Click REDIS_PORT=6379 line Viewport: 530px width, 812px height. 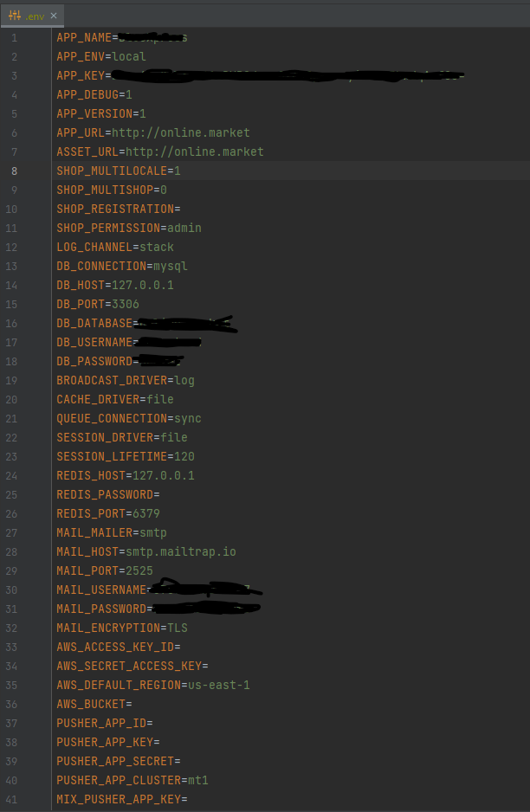point(108,513)
